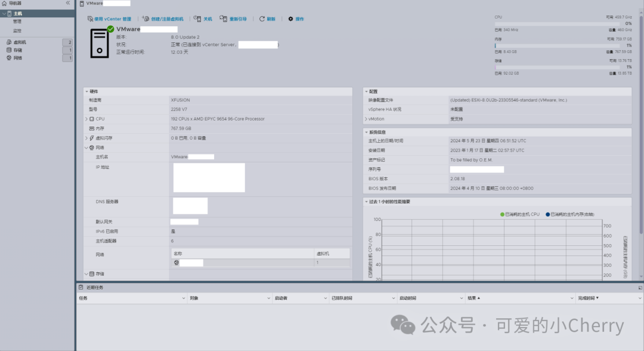Open the 操作 gear actions menu

click(x=296, y=19)
